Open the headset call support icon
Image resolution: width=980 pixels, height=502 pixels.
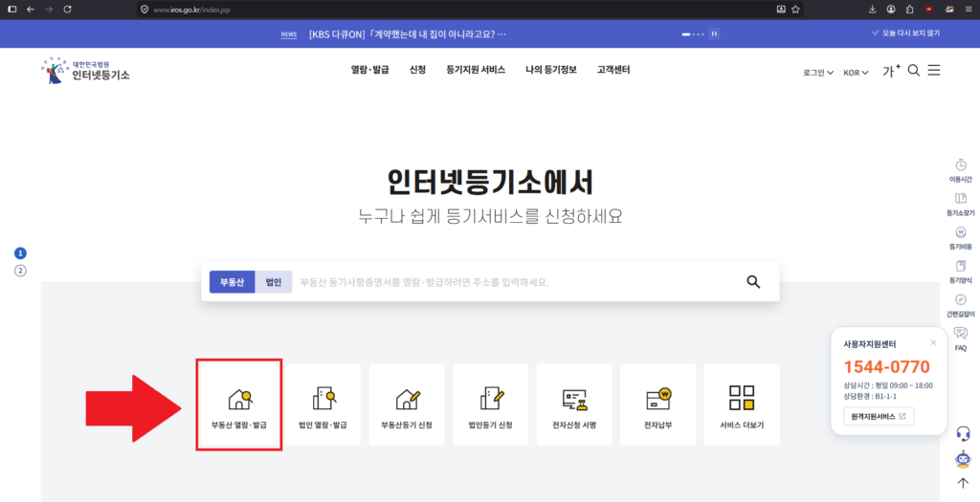click(963, 433)
